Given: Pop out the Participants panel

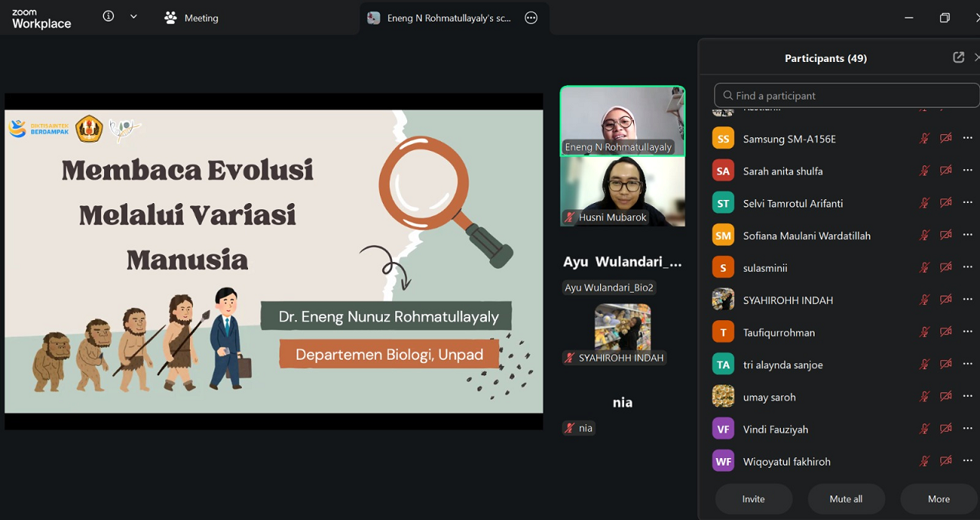Looking at the screenshot, I should (x=959, y=57).
